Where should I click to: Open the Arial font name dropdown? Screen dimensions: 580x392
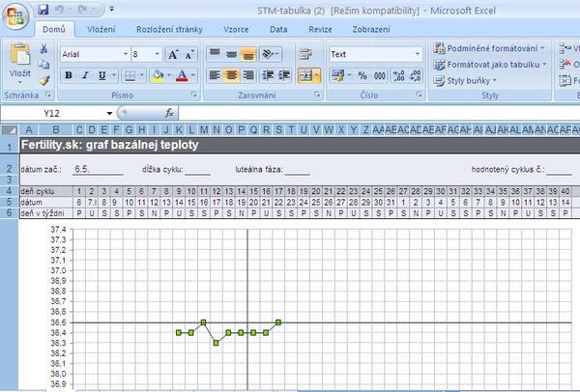point(124,55)
